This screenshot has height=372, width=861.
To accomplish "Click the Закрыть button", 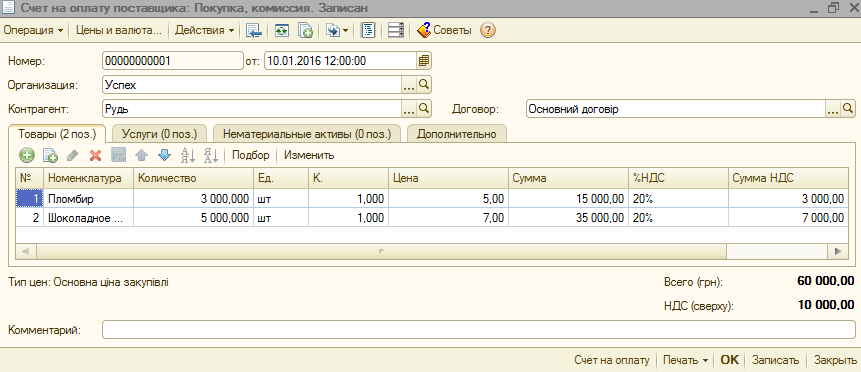I will (x=835, y=360).
